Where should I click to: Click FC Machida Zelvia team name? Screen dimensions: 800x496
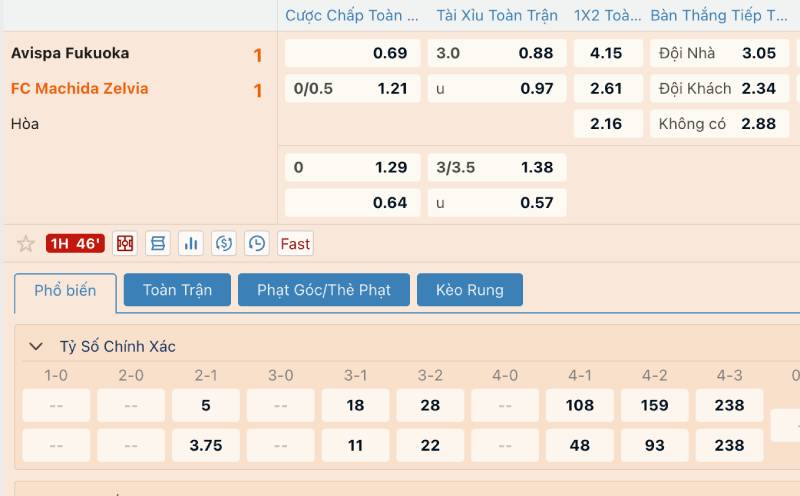(80, 88)
